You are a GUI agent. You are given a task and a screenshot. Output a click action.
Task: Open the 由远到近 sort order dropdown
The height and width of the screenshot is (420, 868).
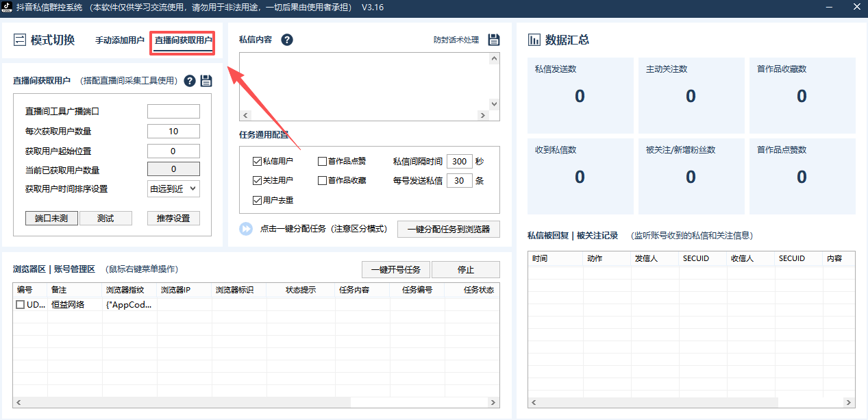click(x=173, y=188)
